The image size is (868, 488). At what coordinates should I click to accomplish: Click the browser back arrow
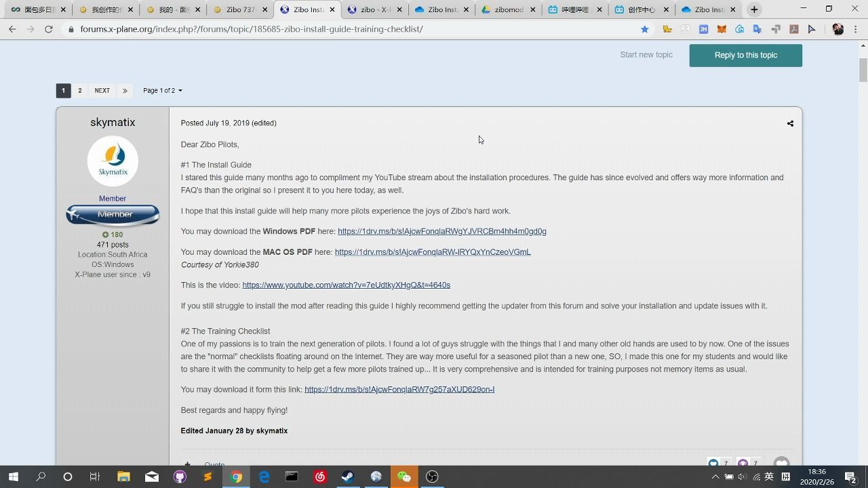tap(12, 29)
